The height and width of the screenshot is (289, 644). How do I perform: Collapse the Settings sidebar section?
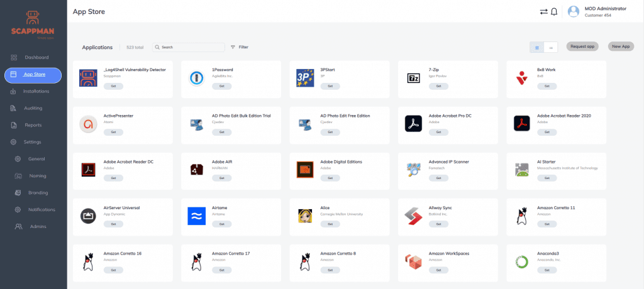(x=33, y=142)
